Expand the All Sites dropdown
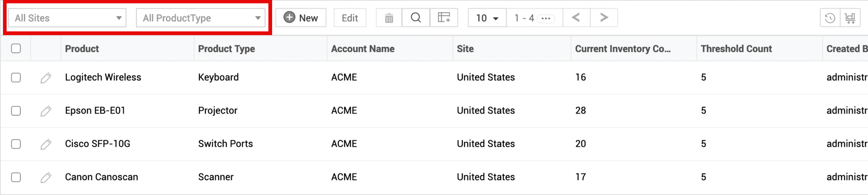This screenshot has height=195, width=868. pos(67,18)
